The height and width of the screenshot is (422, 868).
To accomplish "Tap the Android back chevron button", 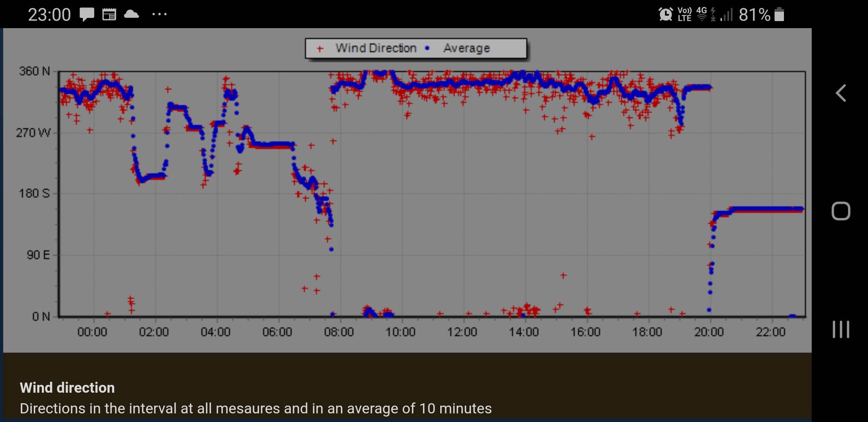I will click(841, 93).
